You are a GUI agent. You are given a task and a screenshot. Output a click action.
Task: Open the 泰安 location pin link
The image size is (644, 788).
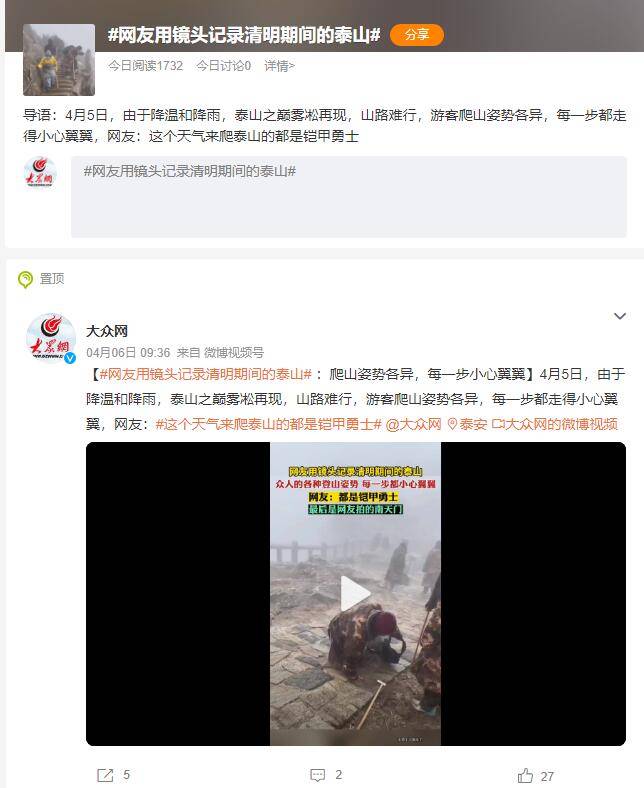pyautogui.click(x=467, y=424)
